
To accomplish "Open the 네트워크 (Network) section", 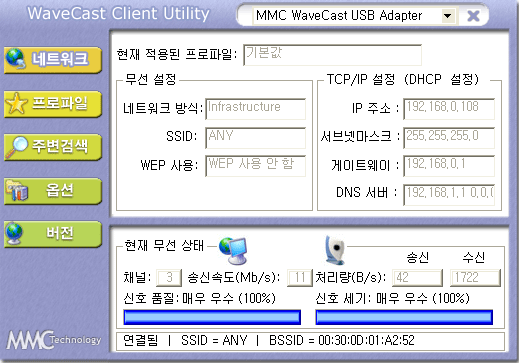I will click(x=53, y=60).
